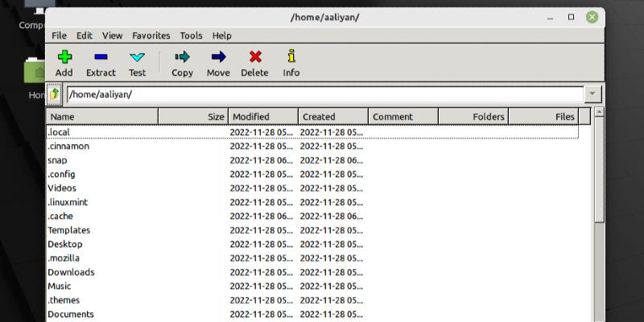Click the /home/aaliyan/ path field
The image size is (644, 322).
(325, 94)
